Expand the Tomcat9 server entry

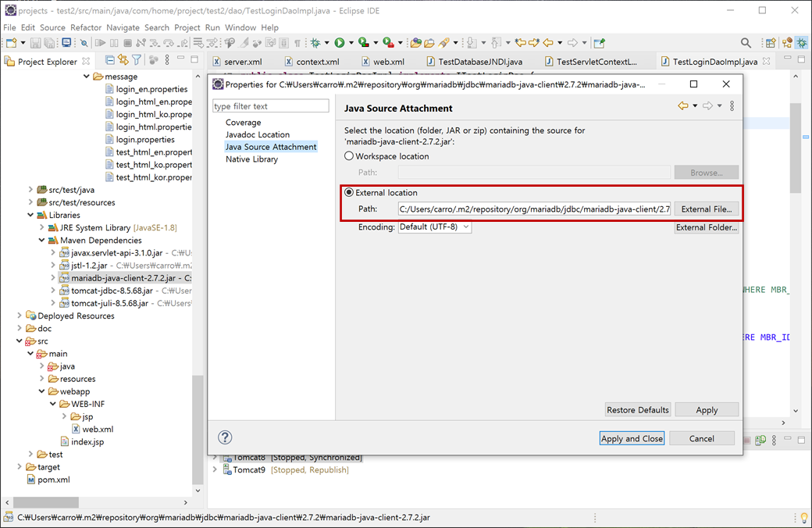[215, 469]
